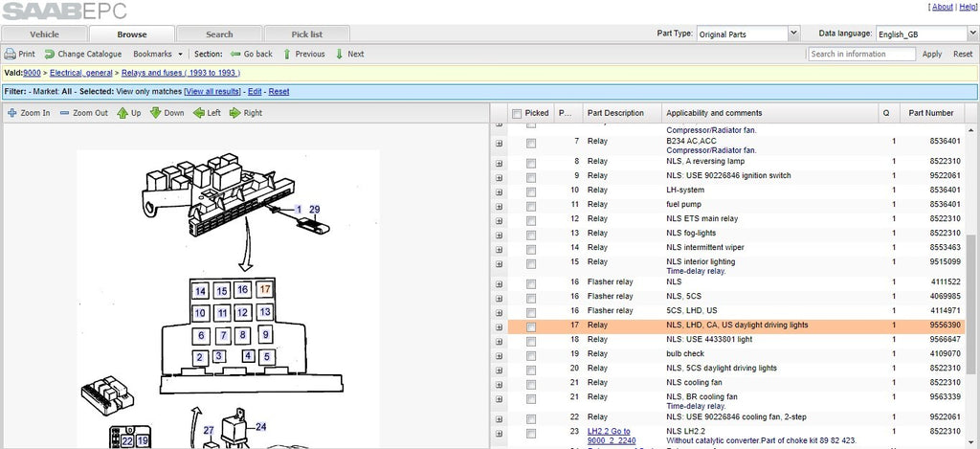Go to Next section arrow
This screenshot has height=449, width=980.
pyautogui.click(x=340, y=55)
